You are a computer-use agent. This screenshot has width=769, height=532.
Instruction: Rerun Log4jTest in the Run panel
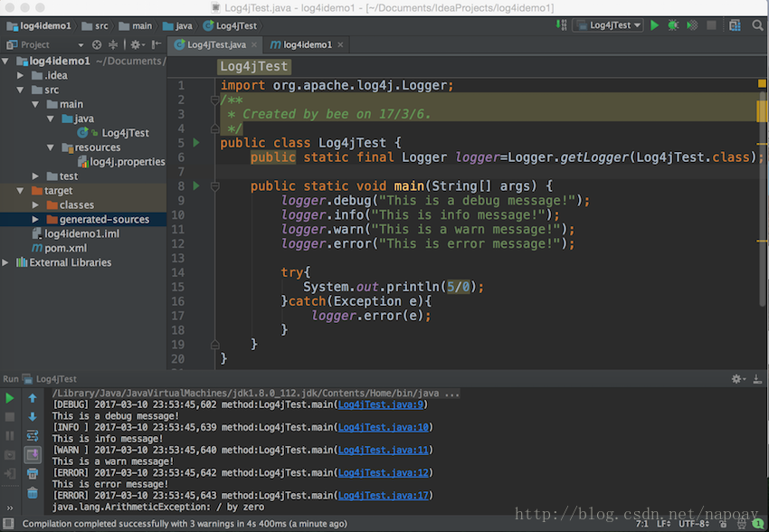[9, 398]
